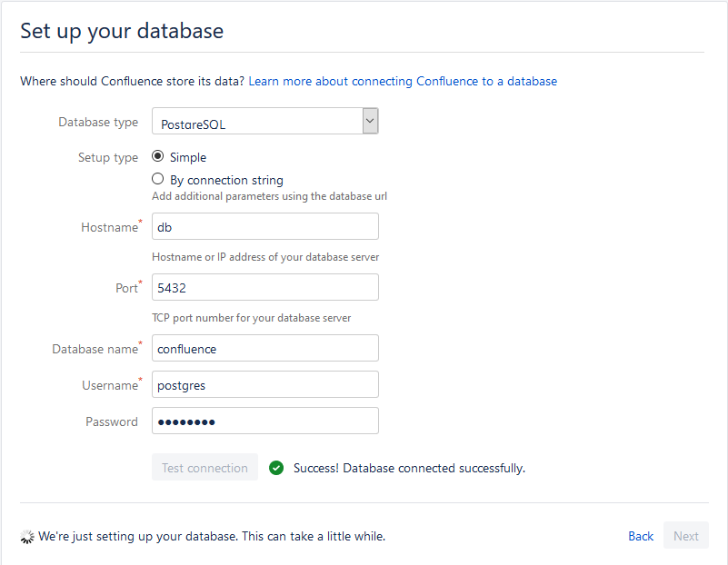Screen dimensions: 728x565
Task: Click the Hostname field containing db
Action: (x=264, y=227)
